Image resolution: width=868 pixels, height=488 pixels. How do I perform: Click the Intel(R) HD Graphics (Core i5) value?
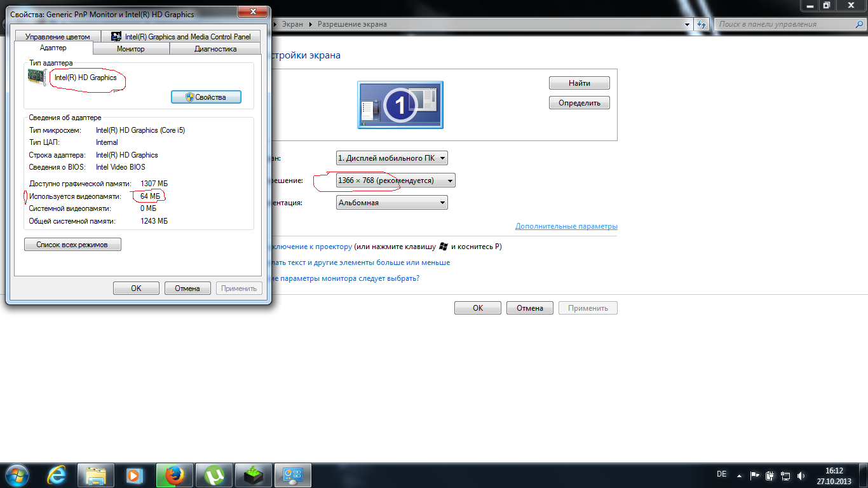coord(140,130)
